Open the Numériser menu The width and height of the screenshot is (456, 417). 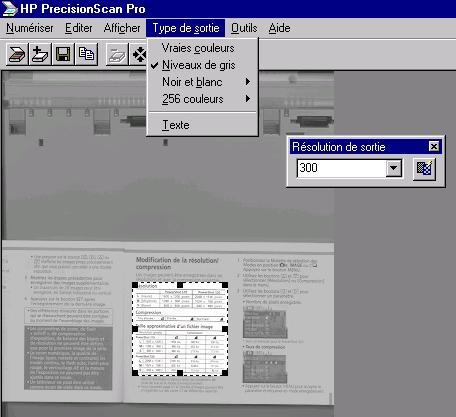[30, 28]
